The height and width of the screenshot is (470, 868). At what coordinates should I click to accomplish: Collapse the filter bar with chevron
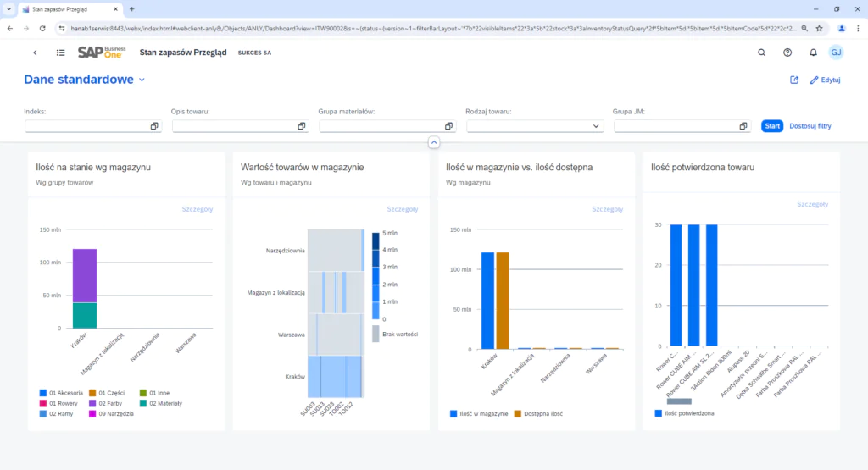pyautogui.click(x=433, y=142)
